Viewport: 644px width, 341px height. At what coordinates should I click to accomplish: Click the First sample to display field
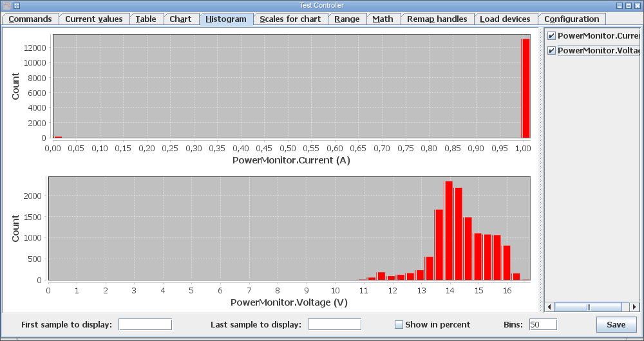(x=145, y=324)
